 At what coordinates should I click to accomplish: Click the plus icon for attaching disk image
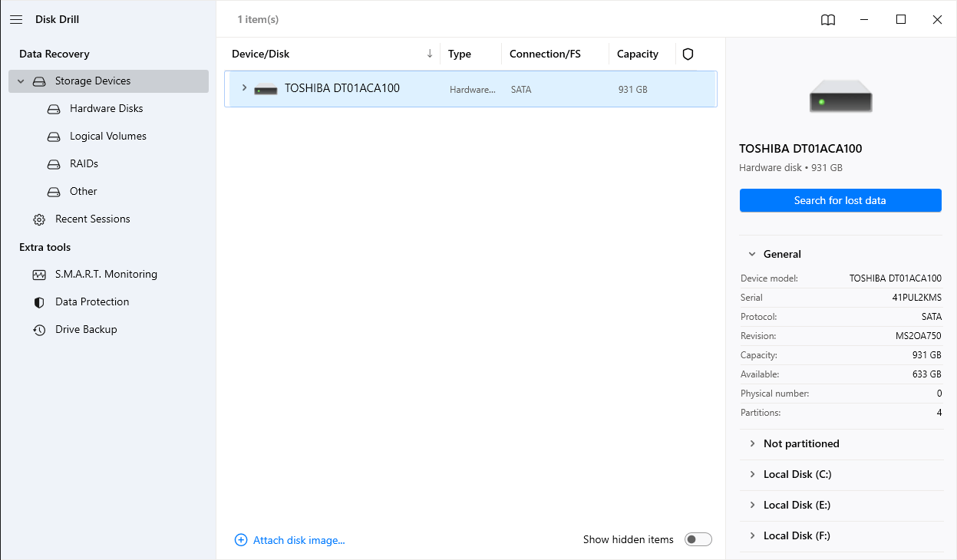point(241,540)
